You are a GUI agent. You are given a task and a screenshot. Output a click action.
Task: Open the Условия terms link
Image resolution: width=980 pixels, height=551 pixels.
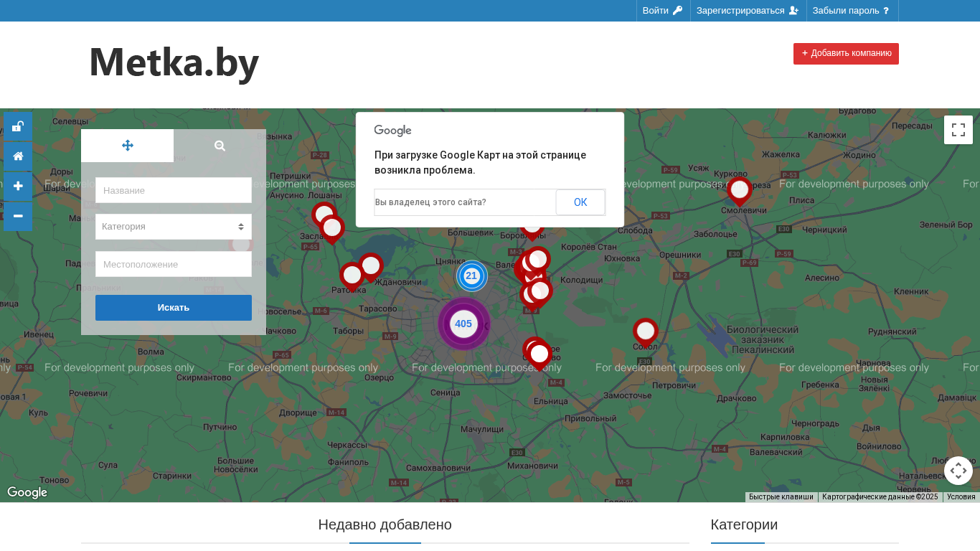coord(961,496)
